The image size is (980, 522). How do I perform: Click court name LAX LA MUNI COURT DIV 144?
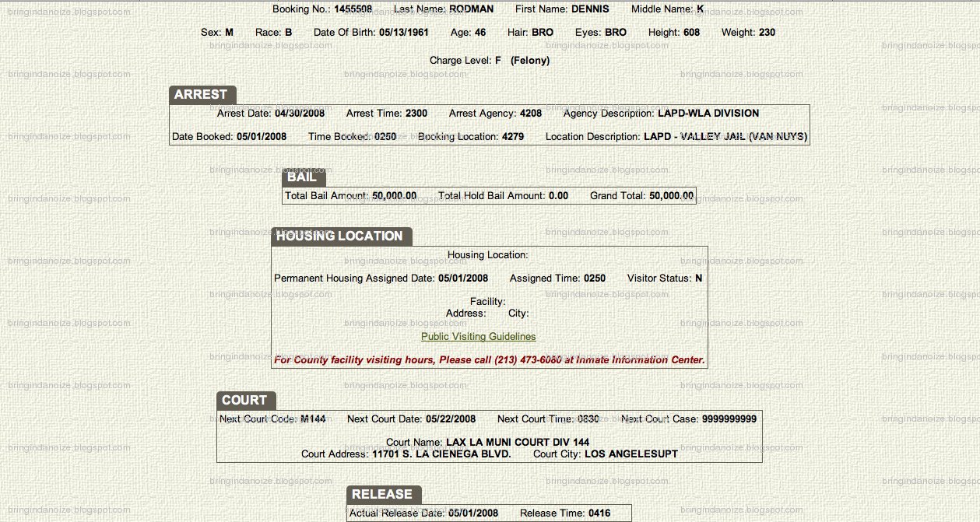click(518, 443)
